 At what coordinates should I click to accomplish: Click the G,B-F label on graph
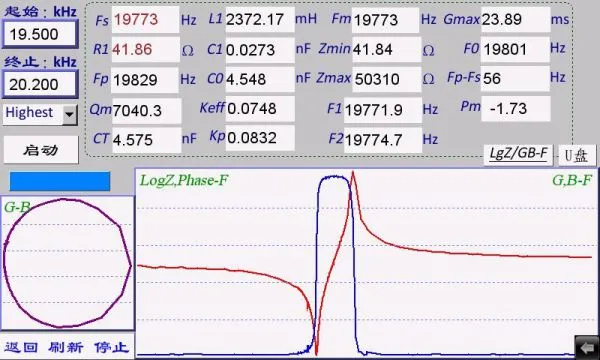tap(572, 180)
